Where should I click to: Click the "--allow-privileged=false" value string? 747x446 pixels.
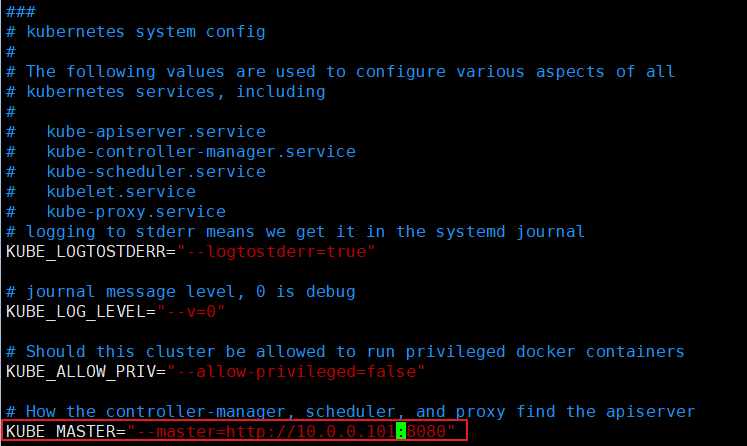296,372
